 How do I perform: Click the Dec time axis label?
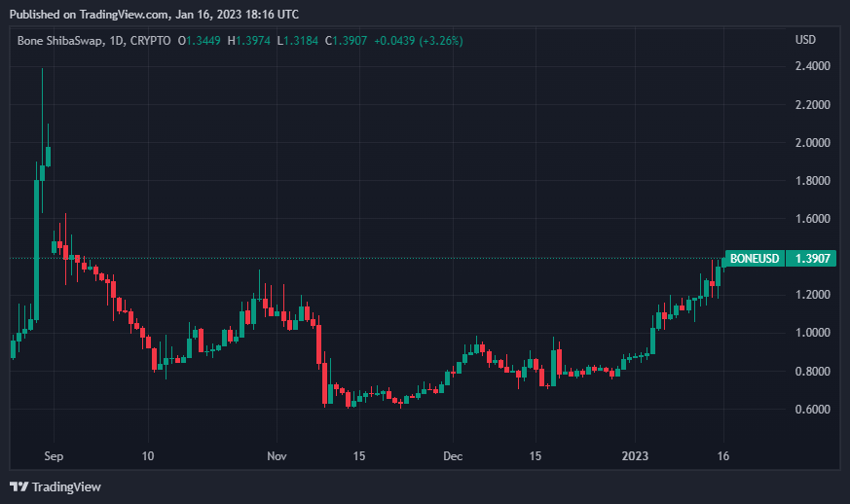pos(453,455)
